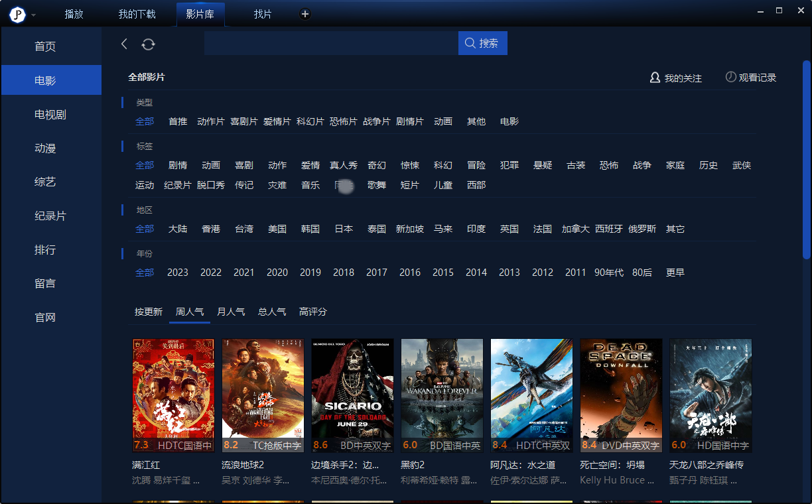Click the search input field

click(331, 43)
